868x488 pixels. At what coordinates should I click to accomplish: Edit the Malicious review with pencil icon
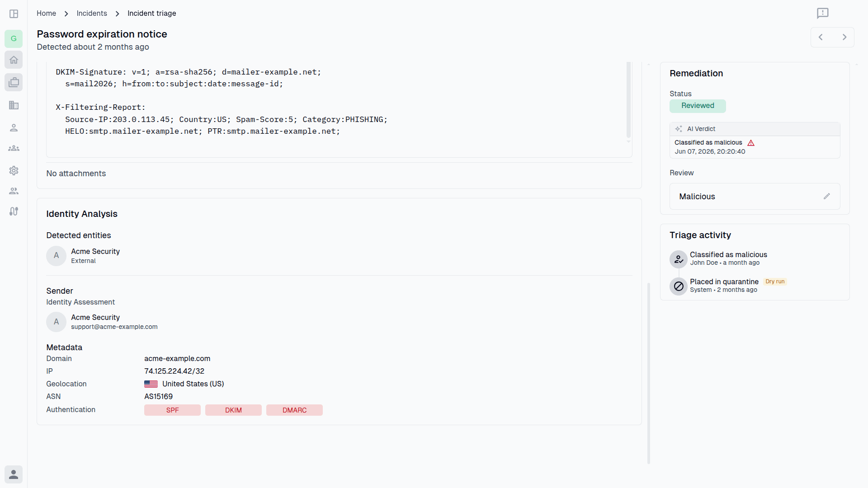click(826, 196)
